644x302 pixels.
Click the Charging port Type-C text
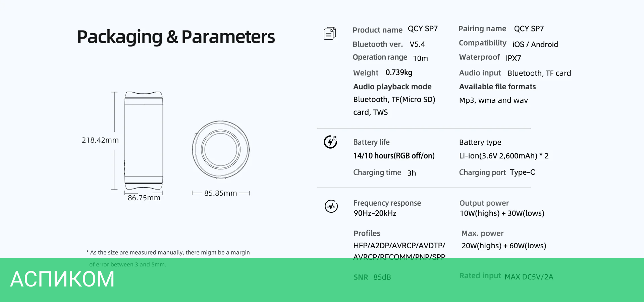(522, 172)
